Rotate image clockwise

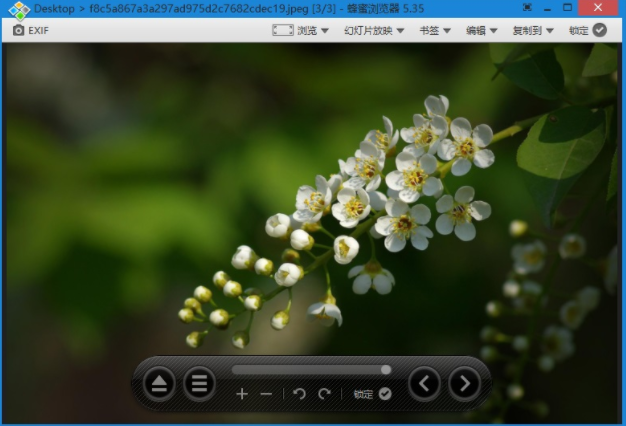point(324,394)
